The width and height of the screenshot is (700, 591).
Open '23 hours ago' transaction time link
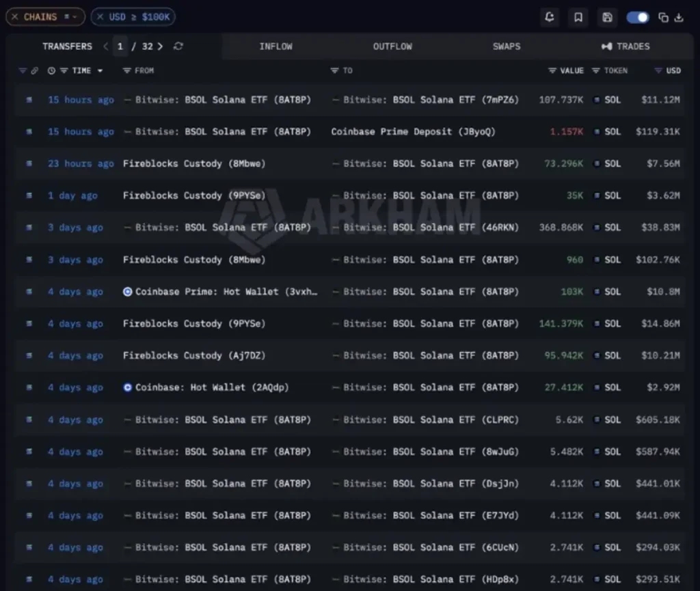point(81,164)
